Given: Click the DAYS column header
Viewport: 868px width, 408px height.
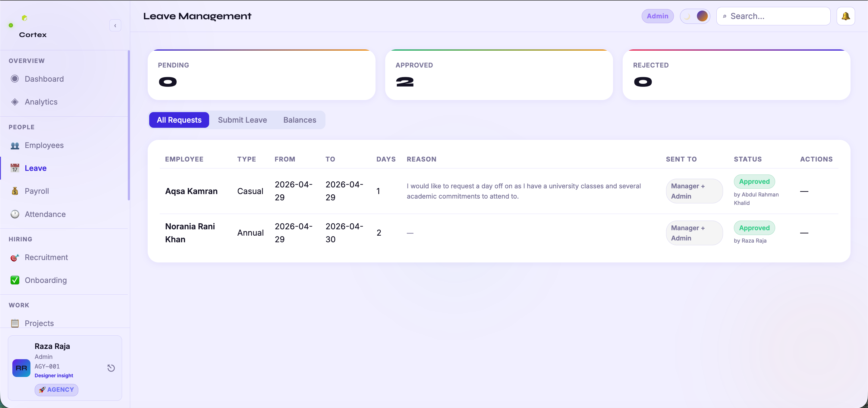Looking at the screenshot, I should 386,159.
